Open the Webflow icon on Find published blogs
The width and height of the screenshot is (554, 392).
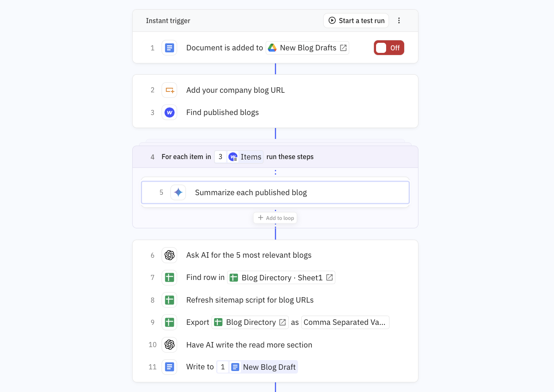click(x=169, y=112)
